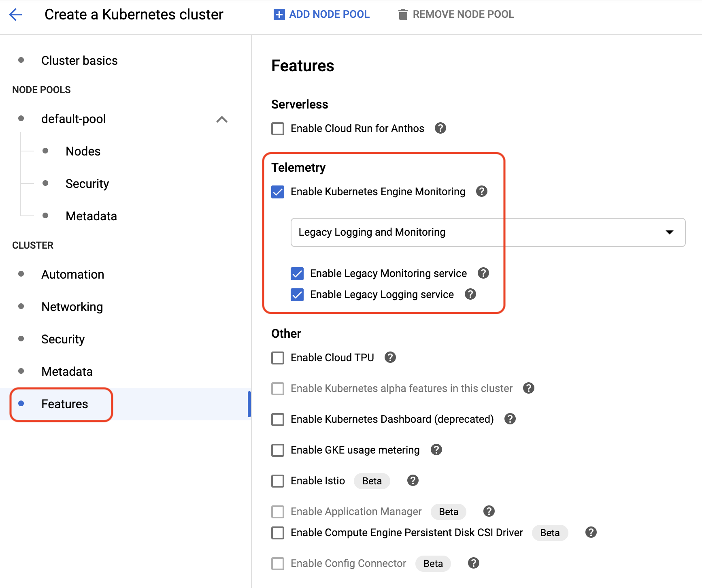
Task: Open Nodes under default-pool
Action: 83,151
